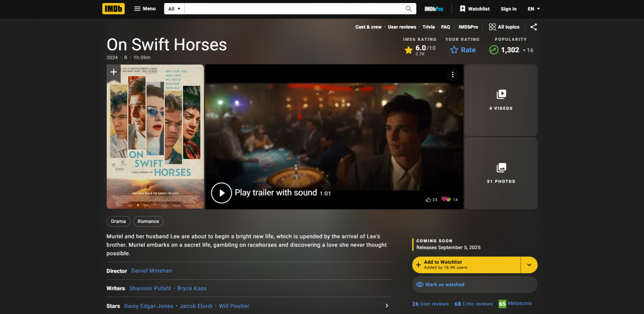Open director Daniel Minahan's page

(x=151, y=271)
